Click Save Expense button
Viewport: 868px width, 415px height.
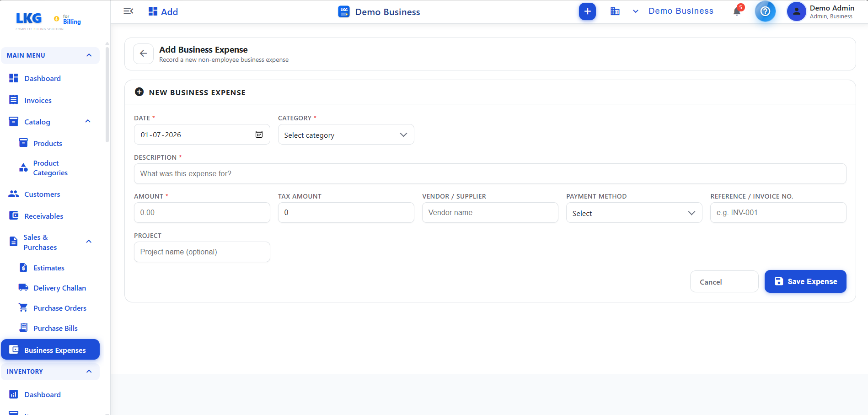805,281
